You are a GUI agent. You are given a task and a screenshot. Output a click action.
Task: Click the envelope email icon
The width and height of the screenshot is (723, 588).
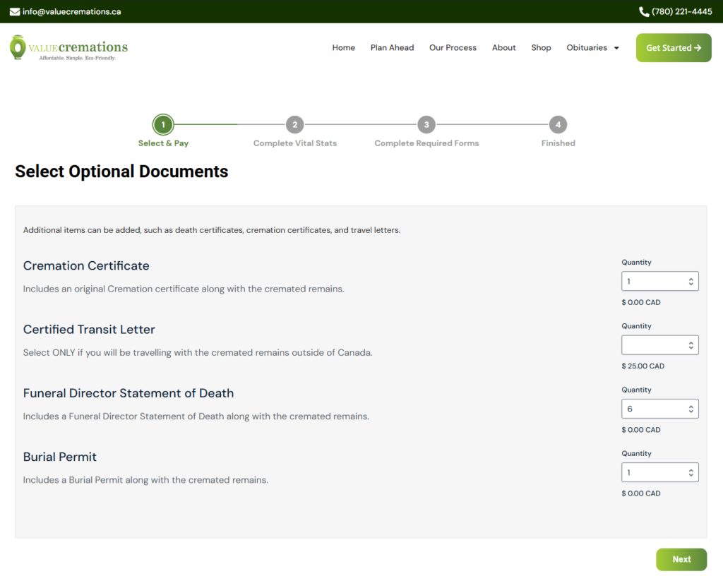tap(15, 11)
